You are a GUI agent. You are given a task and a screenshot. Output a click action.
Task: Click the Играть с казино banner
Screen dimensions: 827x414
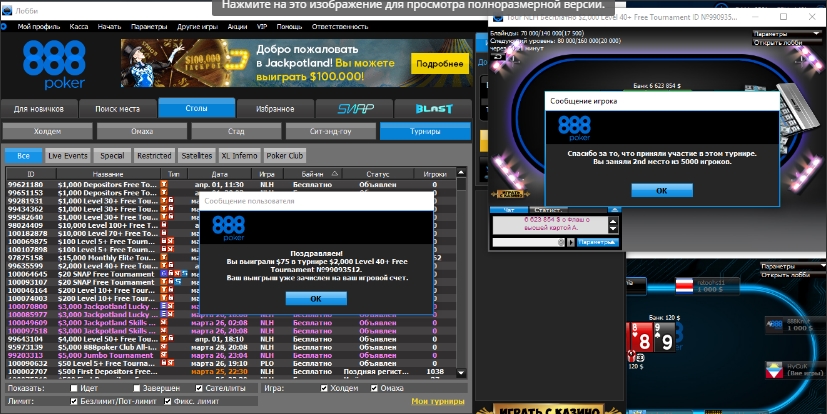click(549, 410)
